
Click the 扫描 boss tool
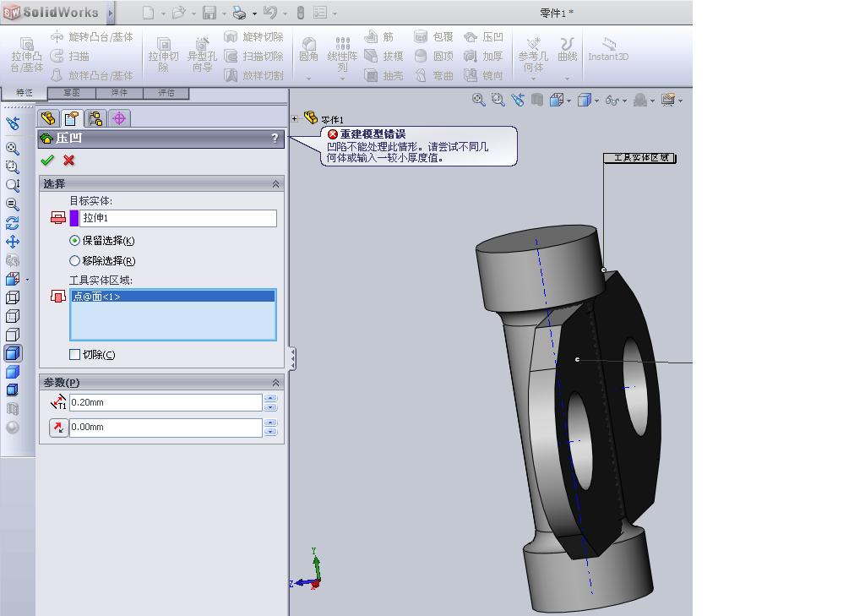pos(69,56)
